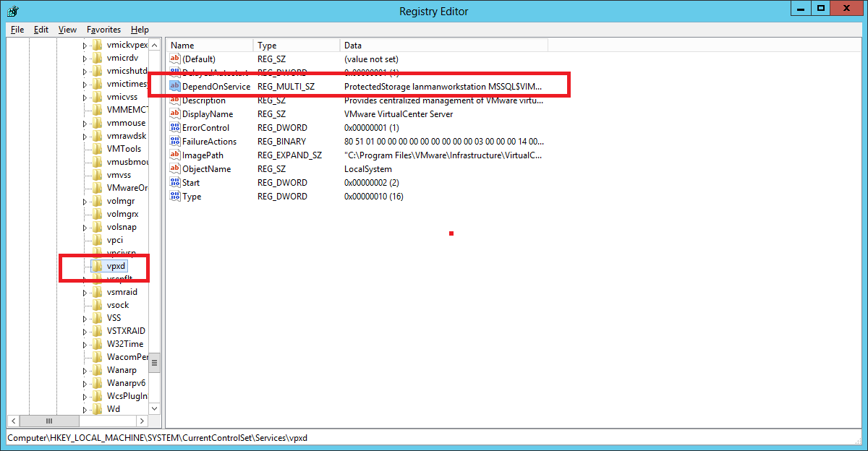868x451 pixels.
Task: Open the View menu
Action: 67,30
